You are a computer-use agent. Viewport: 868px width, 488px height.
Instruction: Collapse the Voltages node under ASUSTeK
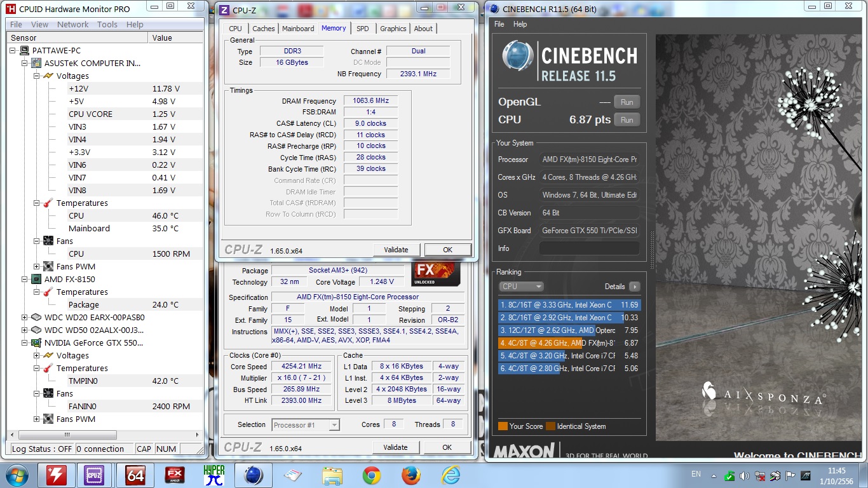[x=37, y=76]
